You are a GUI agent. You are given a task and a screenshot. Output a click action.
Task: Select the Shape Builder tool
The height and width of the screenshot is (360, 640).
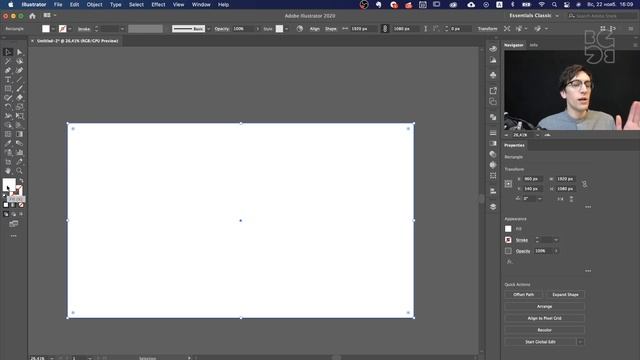coord(8,125)
